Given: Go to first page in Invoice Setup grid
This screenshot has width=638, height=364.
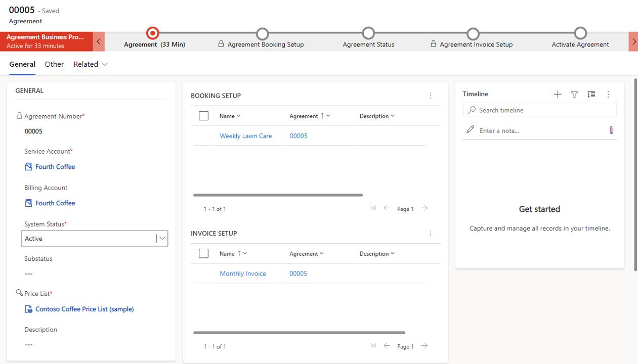Looking at the screenshot, I should [x=373, y=346].
